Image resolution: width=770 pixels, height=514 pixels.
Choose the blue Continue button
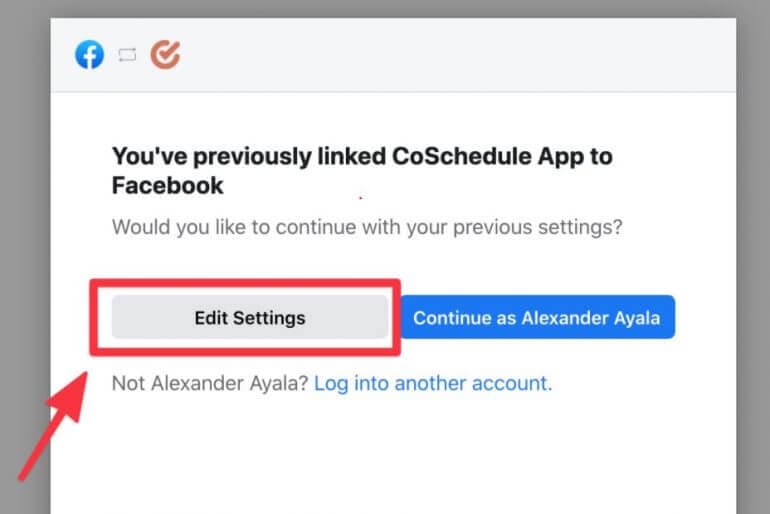tap(538, 317)
